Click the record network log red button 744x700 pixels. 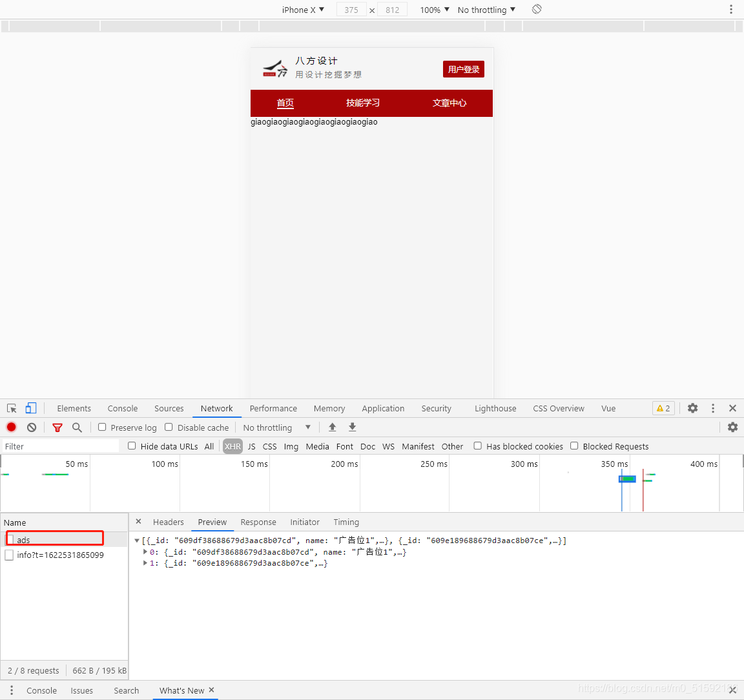coord(12,427)
